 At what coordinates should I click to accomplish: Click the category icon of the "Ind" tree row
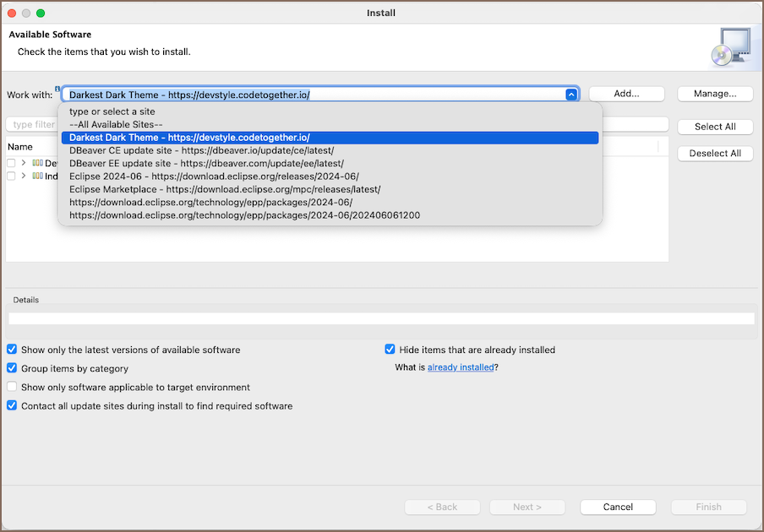click(37, 176)
